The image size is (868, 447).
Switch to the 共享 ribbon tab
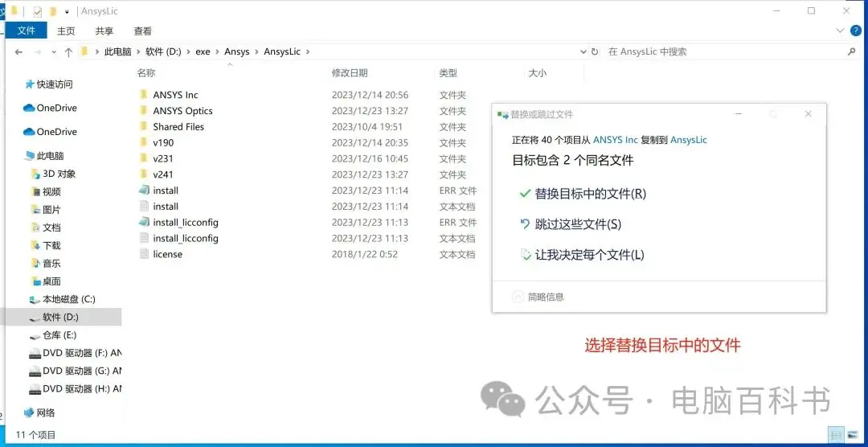tap(104, 31)
